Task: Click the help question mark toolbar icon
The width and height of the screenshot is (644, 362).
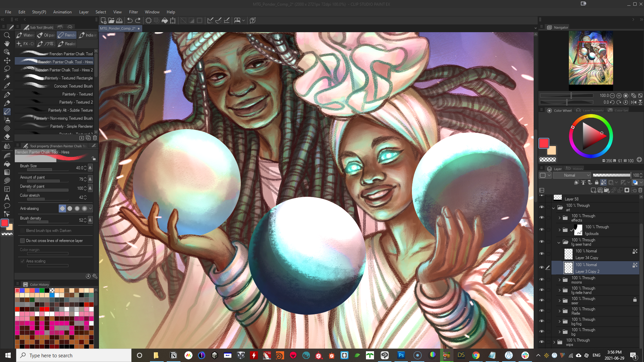Action: click(253, 20)
